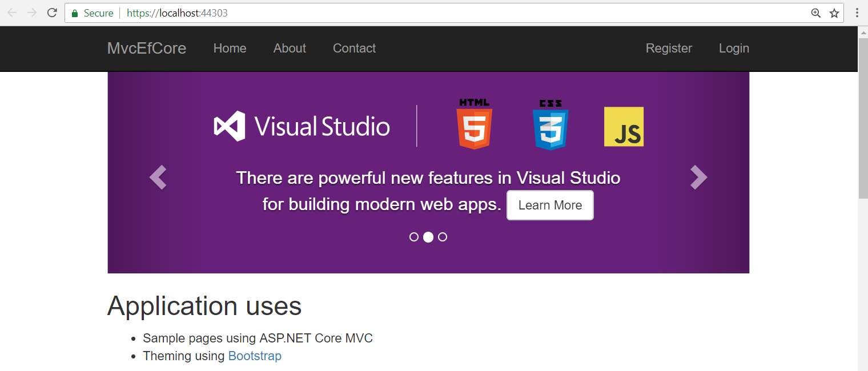The image size is (868, 371).
Task: Open the zoom magnifier icon in address bar
Action: (816, 13)
